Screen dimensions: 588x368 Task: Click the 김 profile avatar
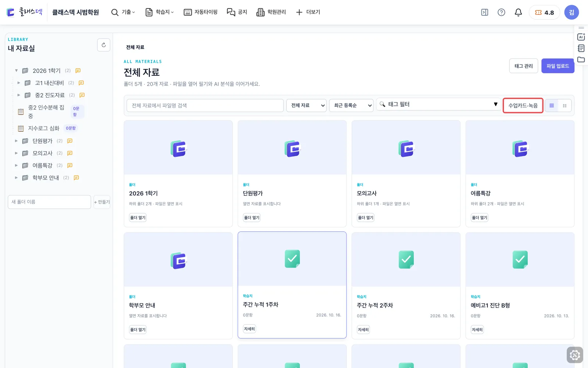[571, 13]
